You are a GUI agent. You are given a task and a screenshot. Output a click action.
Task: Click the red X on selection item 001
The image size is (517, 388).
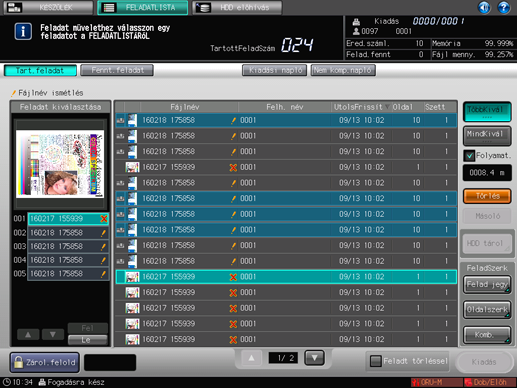click(x=104, y=219)
